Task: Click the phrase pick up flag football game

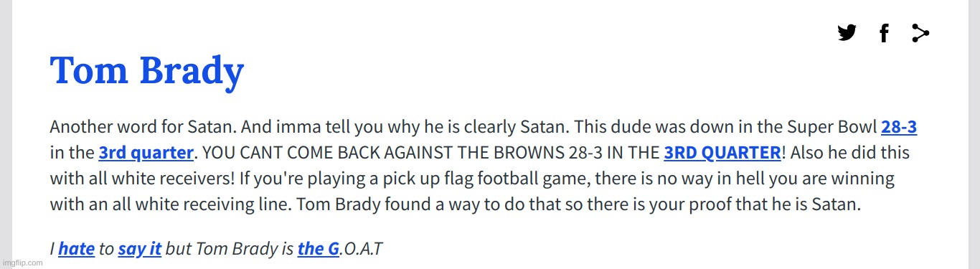Action: pos(488,179)
